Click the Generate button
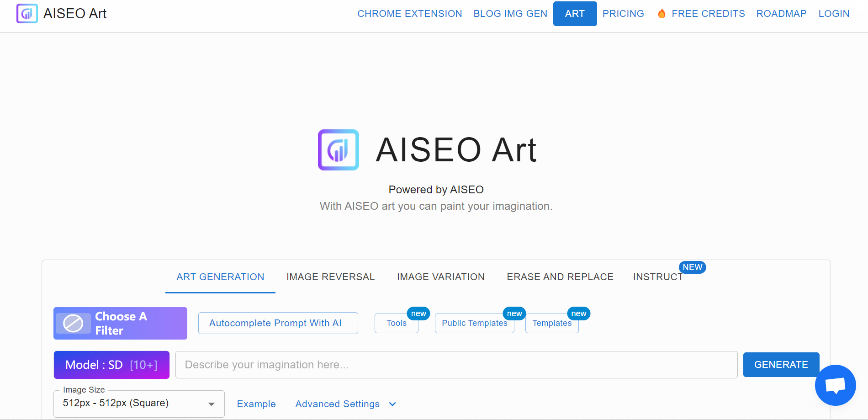The image size is (868, 420). coord(781,365)
